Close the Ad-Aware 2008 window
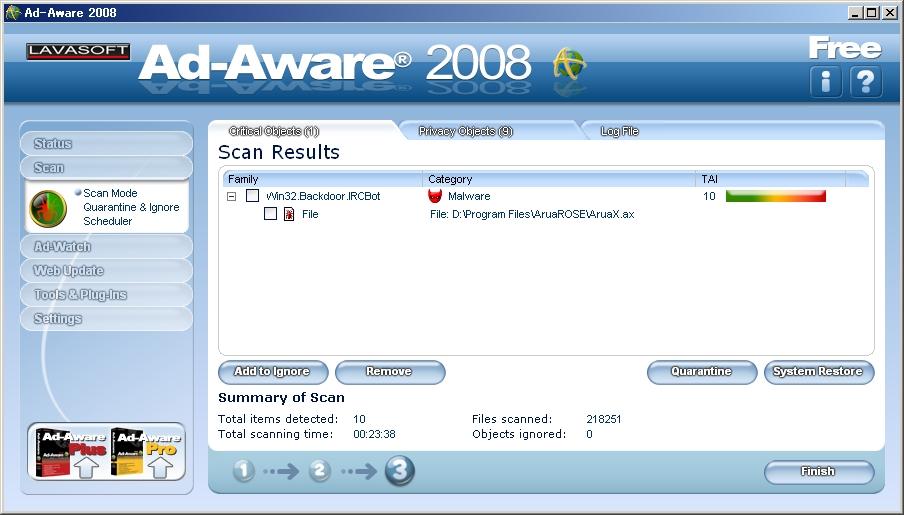Viewport: 904px width, 515px height. click(890, 13)
